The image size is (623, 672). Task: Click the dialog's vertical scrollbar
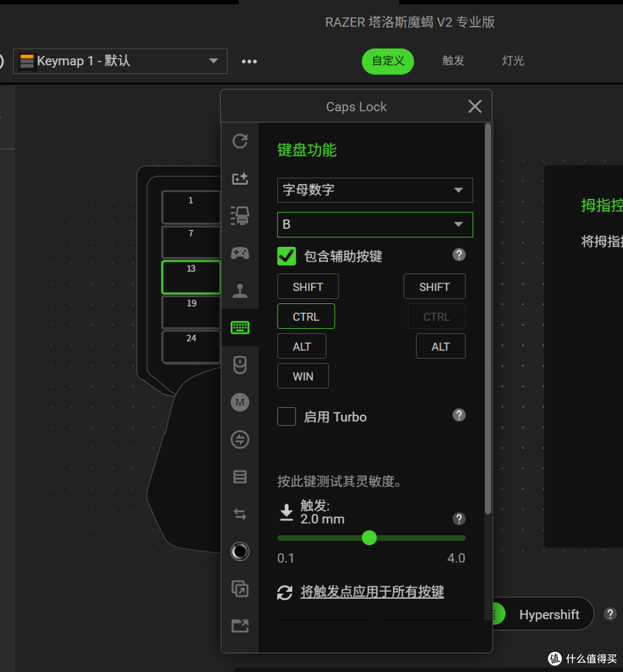[487, 318]
